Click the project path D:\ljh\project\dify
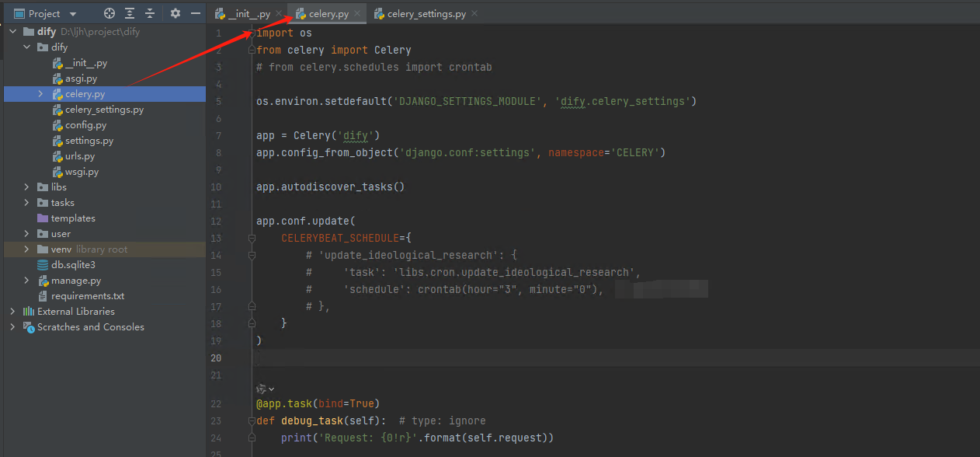The image size is (980, 457). 100,32
